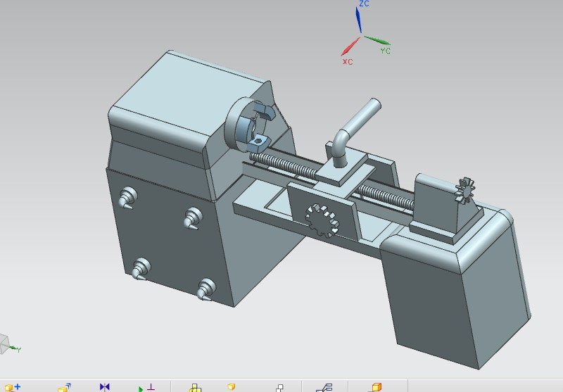Click the blue tree-structure navigator icon
The image size is (563, 392).
[x=324, y=388]
